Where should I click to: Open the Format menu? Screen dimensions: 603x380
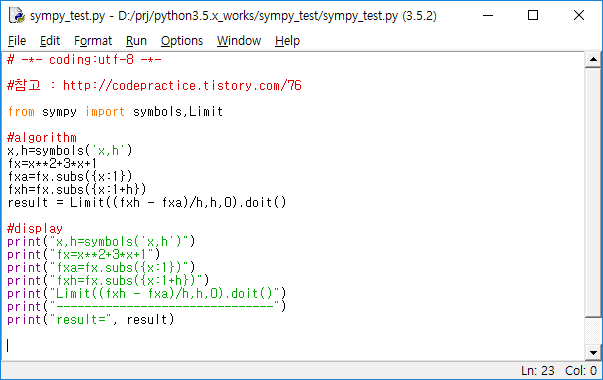(x=93, y=41)
